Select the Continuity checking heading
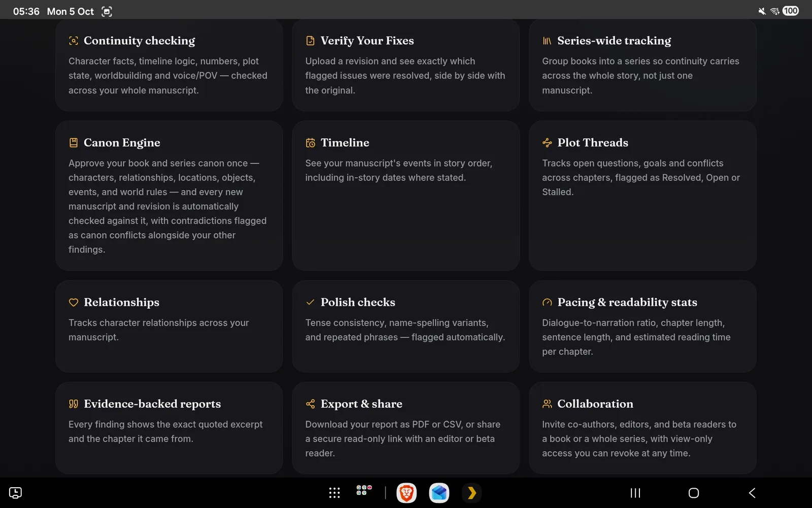This screenshot has width=812, height=508. (140, 41)
